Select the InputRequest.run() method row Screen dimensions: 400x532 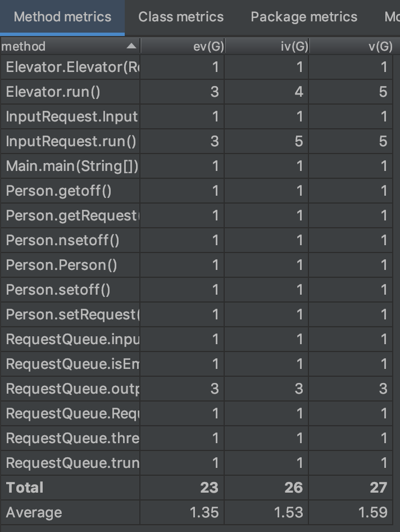click(71, 141)
